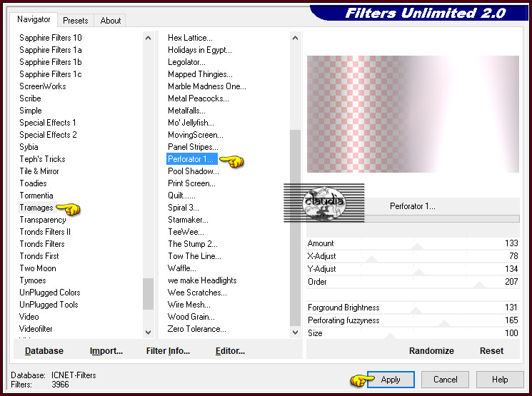Select Pool Shadow... filter
Image resolution: width=532 pixels, height=396 pixels.
click(194, 171)
